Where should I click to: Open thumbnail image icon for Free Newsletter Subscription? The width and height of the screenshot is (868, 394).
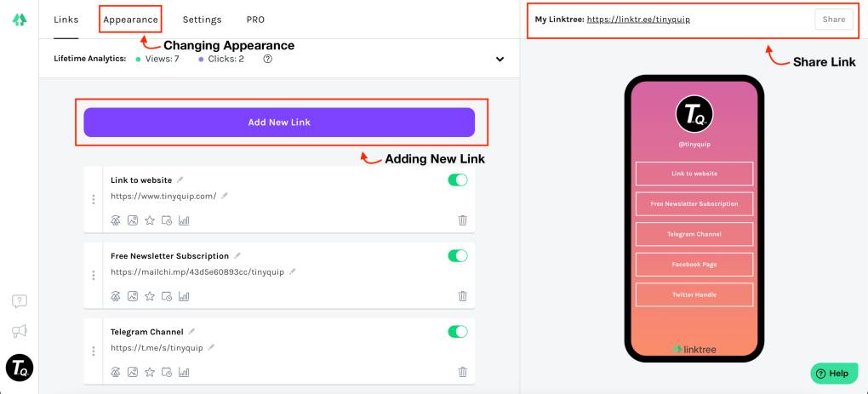point(133,296)
